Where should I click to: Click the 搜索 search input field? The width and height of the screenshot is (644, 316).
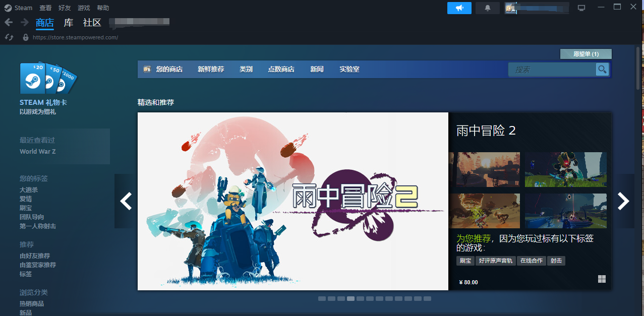pyautogui.click(x=552, y=70)
